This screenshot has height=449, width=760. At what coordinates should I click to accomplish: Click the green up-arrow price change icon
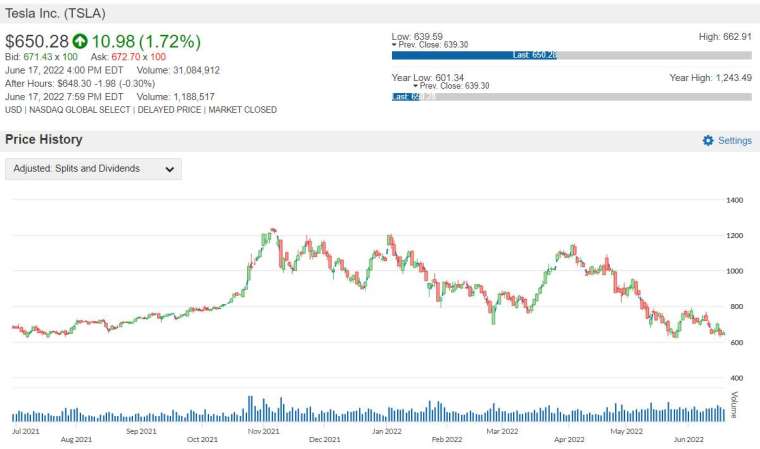coord(80,41)
